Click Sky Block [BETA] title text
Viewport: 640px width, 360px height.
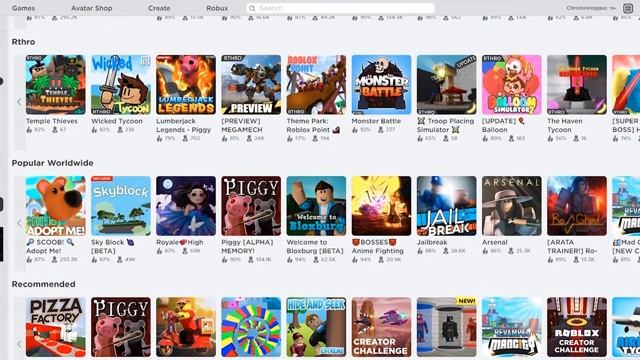[x=113, y=247]
